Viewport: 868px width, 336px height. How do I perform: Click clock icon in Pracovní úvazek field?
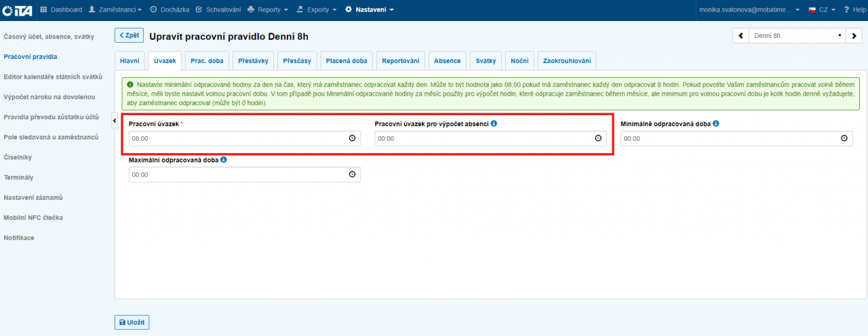click(x=352, y=138)
